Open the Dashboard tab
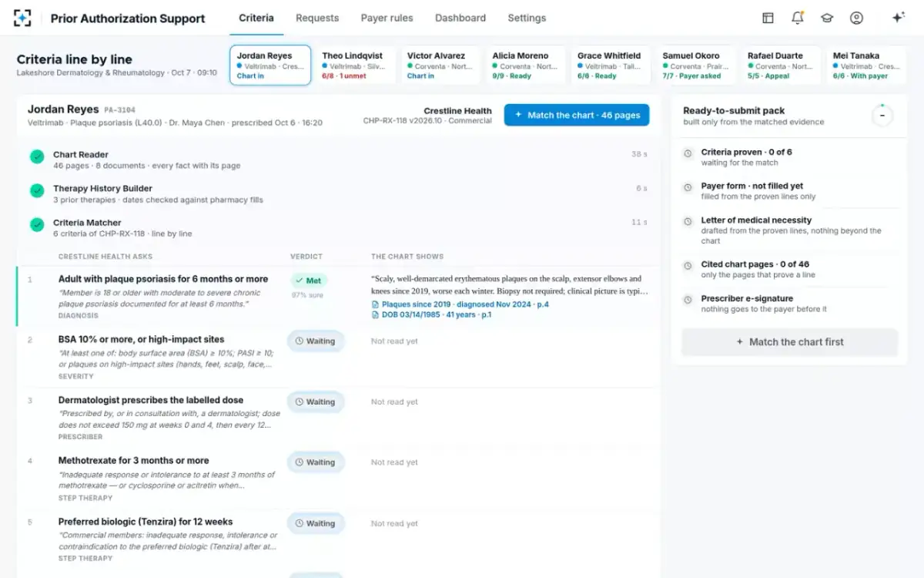Viewport: 924px width, 578px height. [x=460, y=18]
